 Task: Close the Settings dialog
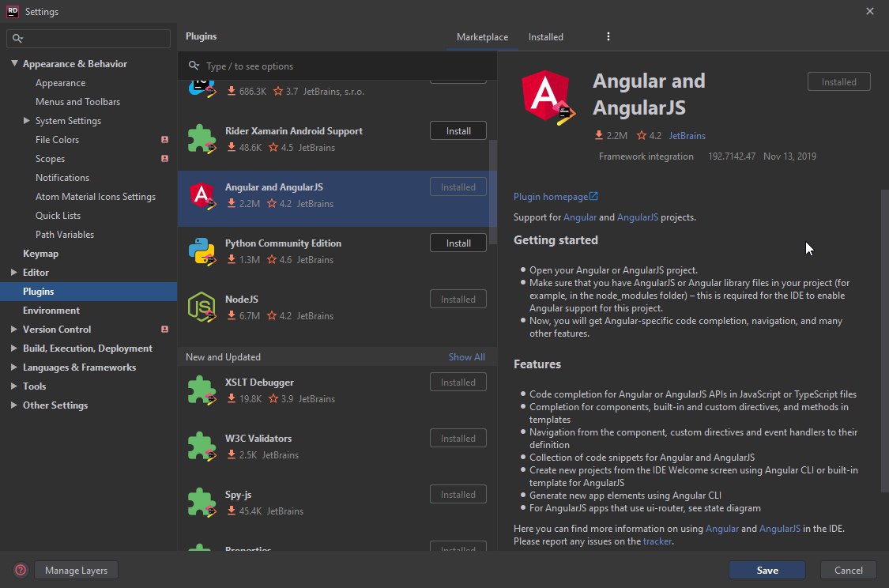coord(870,11)
